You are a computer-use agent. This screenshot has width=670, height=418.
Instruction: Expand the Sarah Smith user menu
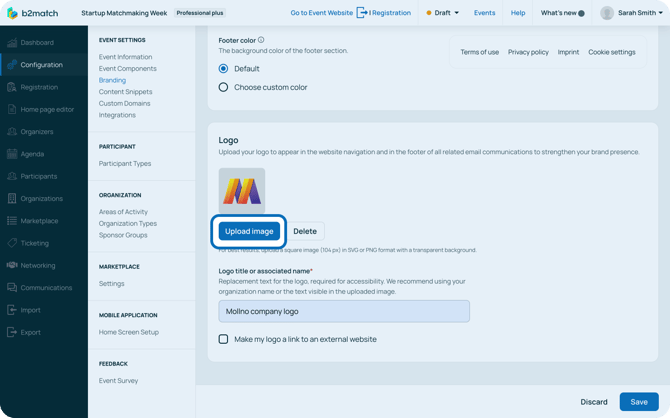tap(632, 13)
